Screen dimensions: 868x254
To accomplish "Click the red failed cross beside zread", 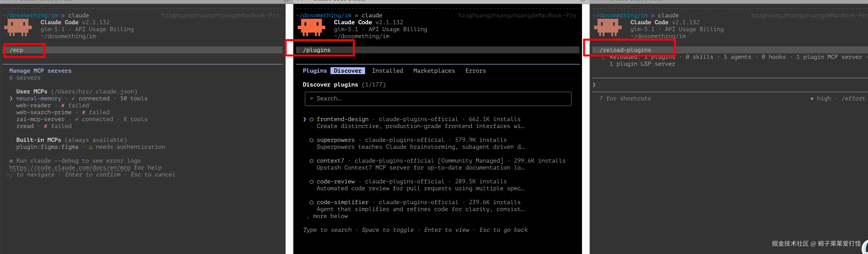I will click(x=45, y=126).
